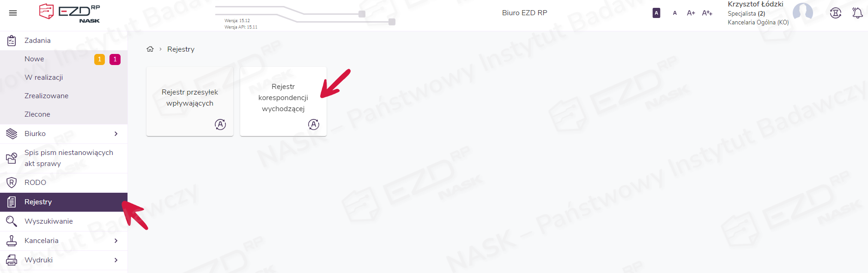This screenshot has width=868, height=273.
Task: Expand the Kancelaria submenu arrow
Action: pyautogui.click(x=116, y=241)
